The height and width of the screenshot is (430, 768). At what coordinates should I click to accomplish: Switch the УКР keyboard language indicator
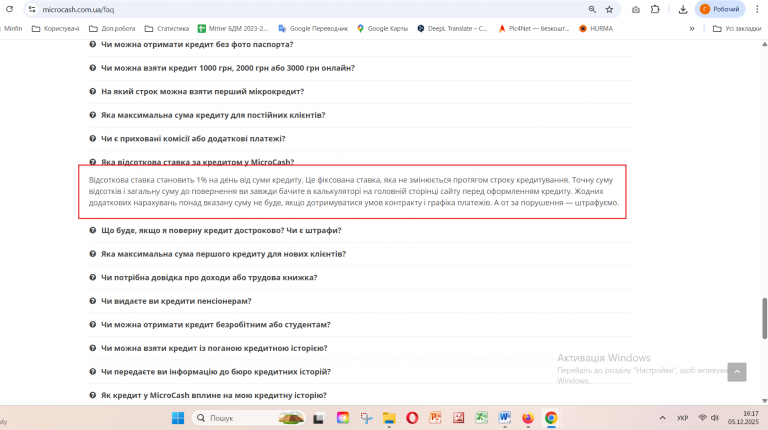(x=682, y=418)
